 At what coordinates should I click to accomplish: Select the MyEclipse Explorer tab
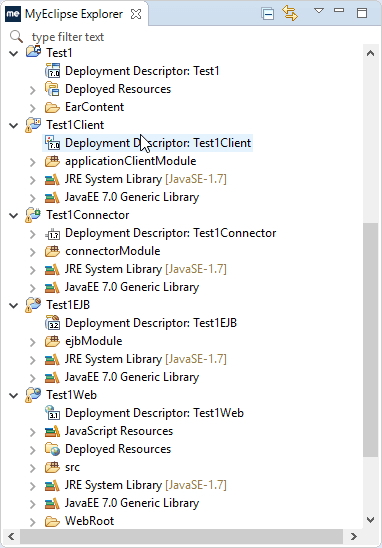point(74,14)
